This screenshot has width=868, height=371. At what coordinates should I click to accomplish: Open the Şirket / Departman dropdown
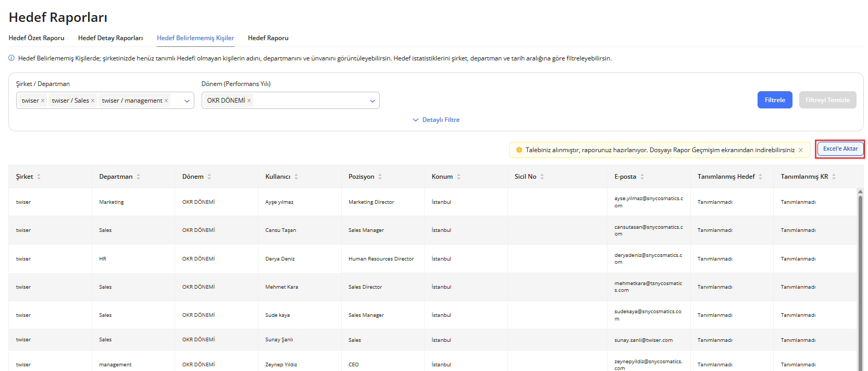click(x=187, y=101)
